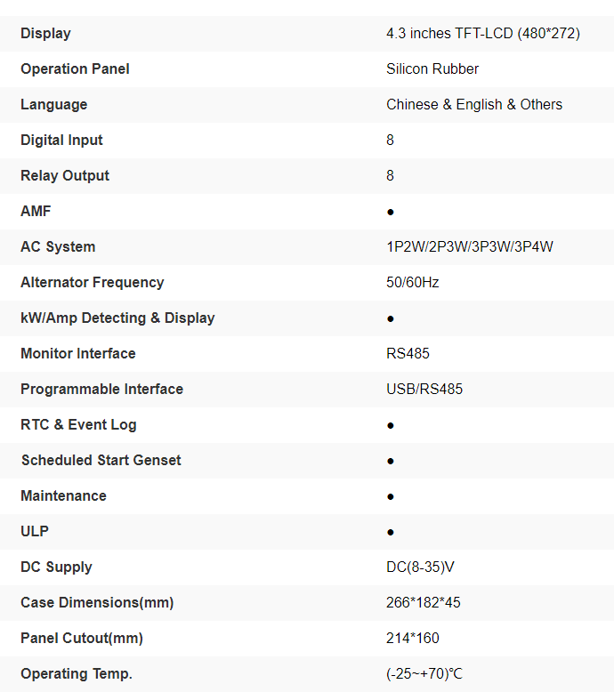Select the Scheduled Start Genset bullet marker

391,462
